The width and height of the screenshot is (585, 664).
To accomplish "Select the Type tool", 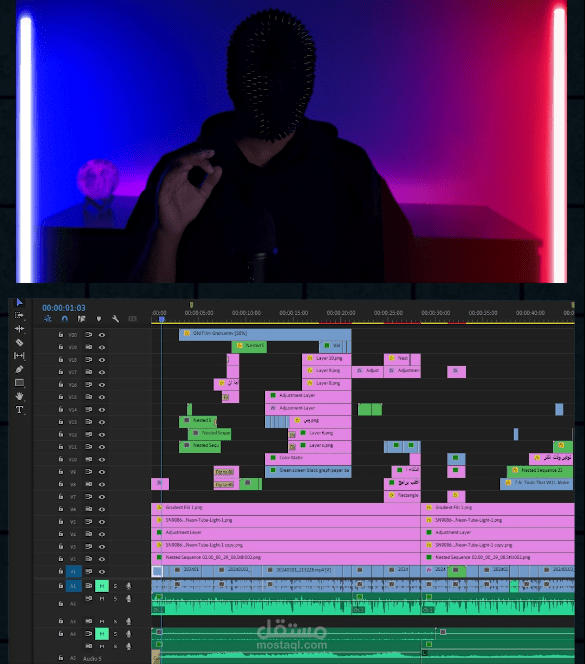I will 19,410.
